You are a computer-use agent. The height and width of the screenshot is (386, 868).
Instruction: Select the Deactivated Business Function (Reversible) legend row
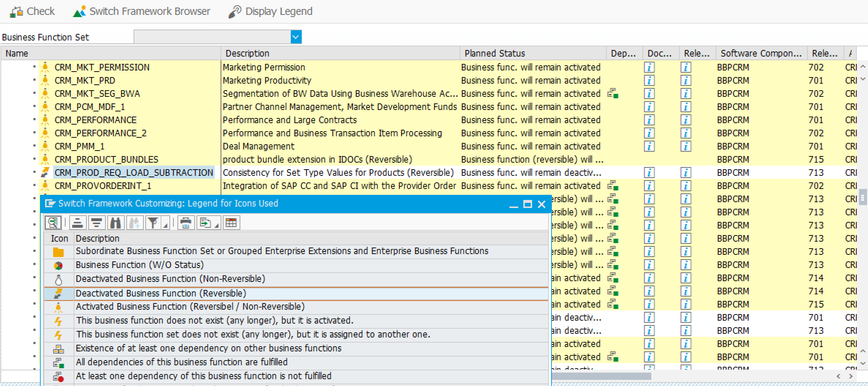(x=161, y=293)
